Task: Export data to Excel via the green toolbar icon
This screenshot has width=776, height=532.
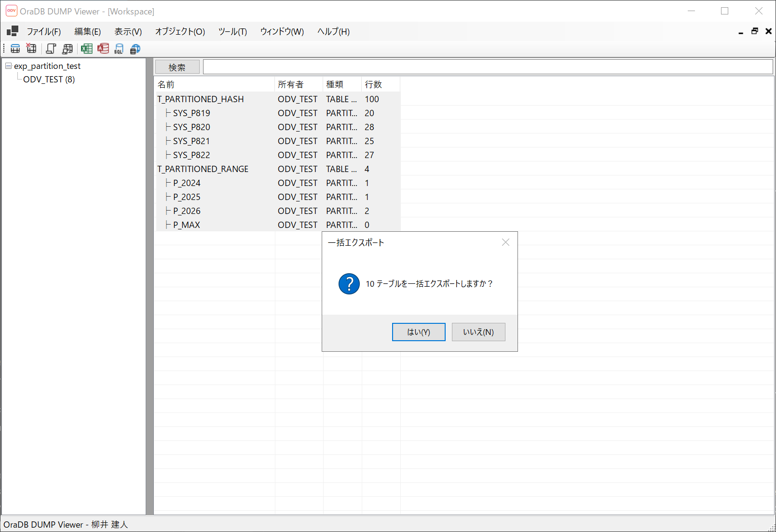Action: tap(87, 48)
